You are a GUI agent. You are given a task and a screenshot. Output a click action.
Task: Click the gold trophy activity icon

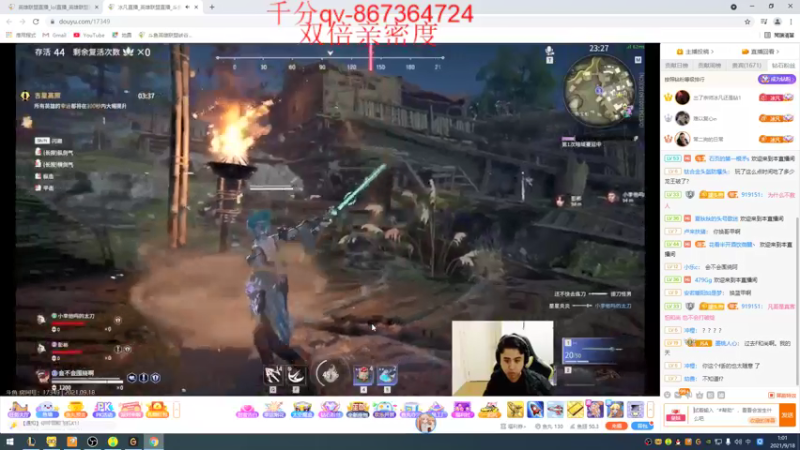tap(75, 410)
